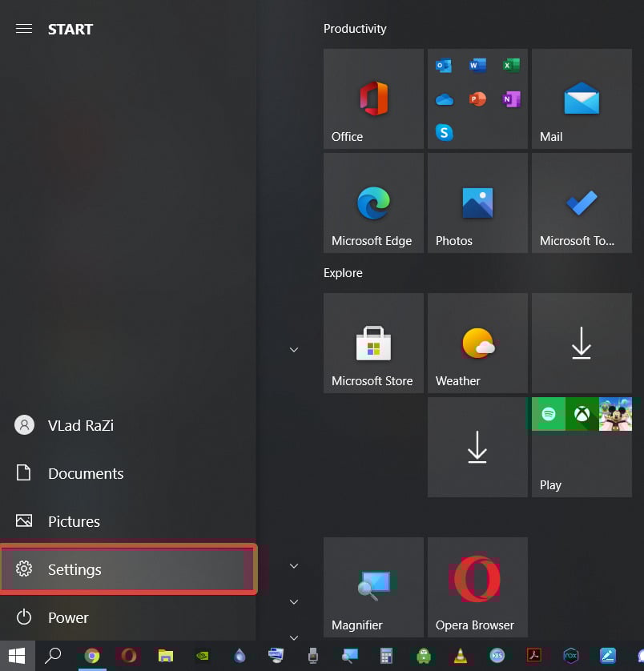Open OneDrive from the Office apps folder

coord(444,99)
